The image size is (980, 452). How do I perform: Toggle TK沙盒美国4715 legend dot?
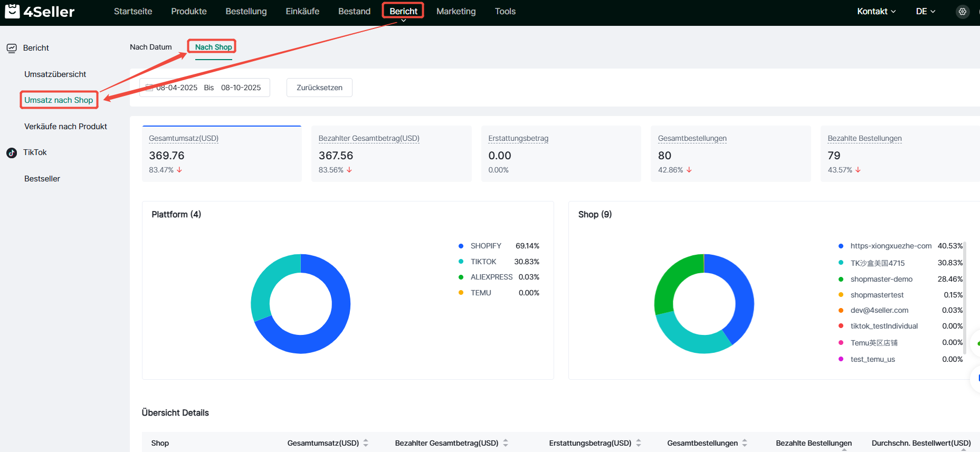tap(841, 263)
